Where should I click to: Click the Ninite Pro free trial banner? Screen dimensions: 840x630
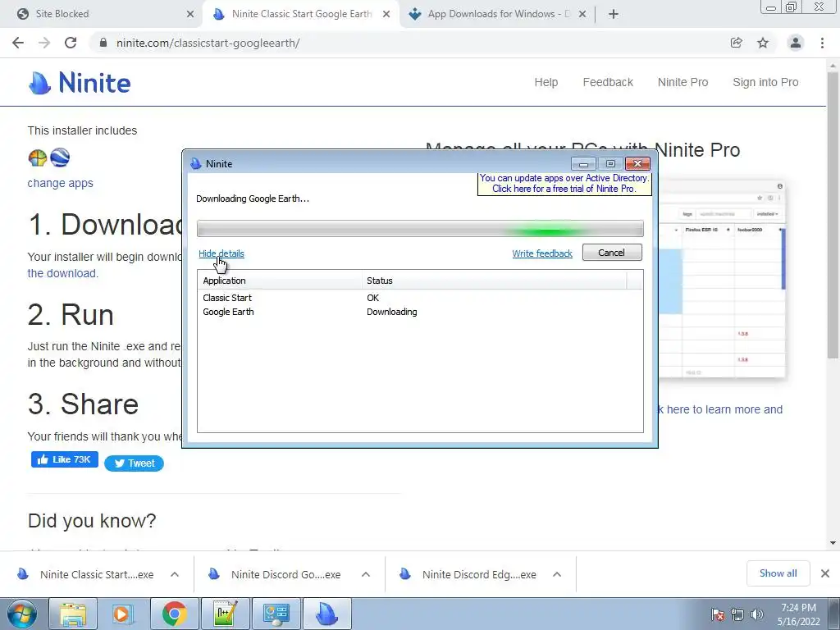tap(564, 183)
